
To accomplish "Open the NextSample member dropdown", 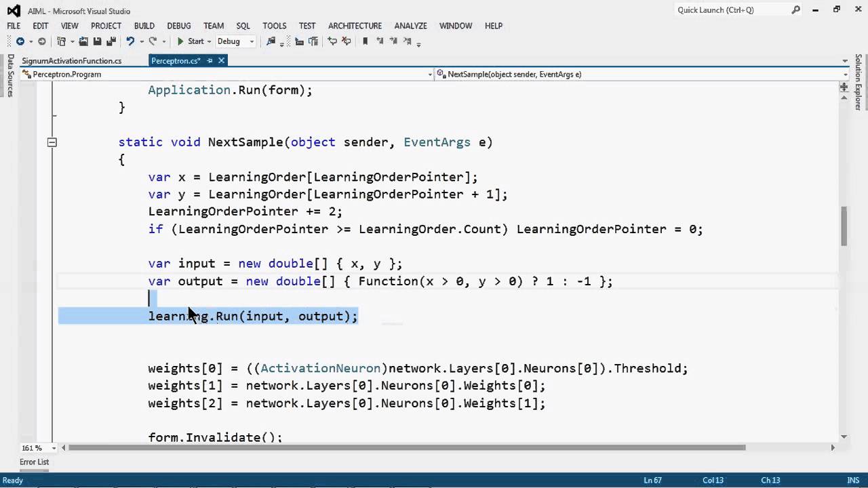I will point(642,74).
